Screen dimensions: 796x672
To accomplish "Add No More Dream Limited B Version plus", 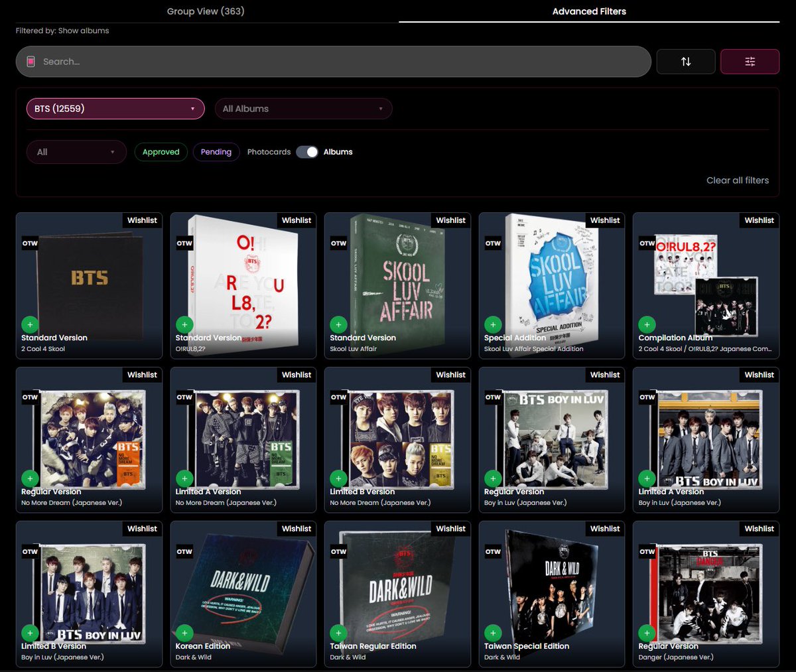I will click(x=338, y=478).
